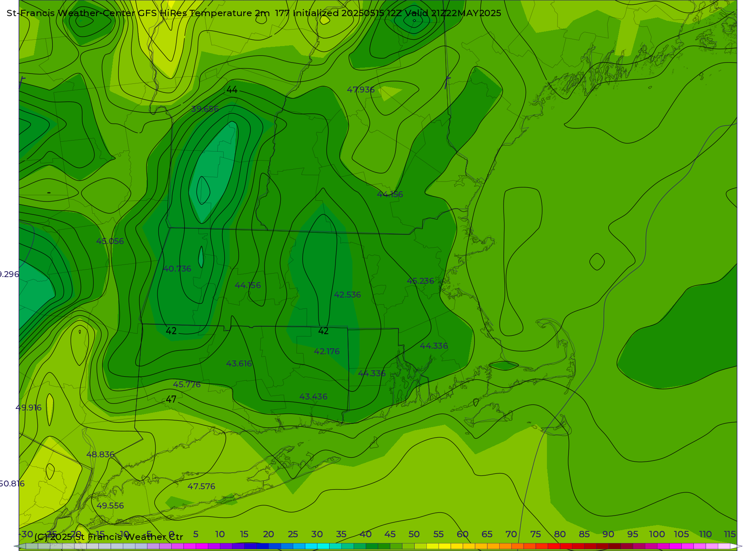Image resolution: width=756 pixels, height=551 pixels.
Task: Click the 35 label on the color scale
Action: click(341, 534)
